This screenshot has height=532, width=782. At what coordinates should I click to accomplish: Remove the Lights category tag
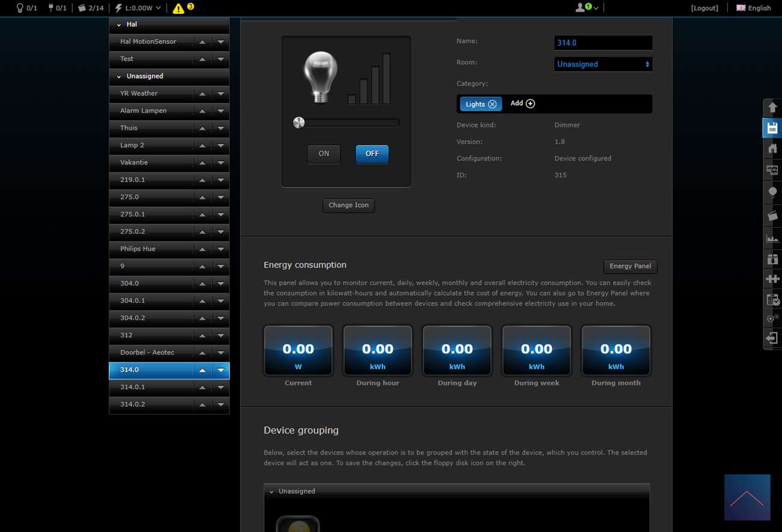(x=492, y=104)
